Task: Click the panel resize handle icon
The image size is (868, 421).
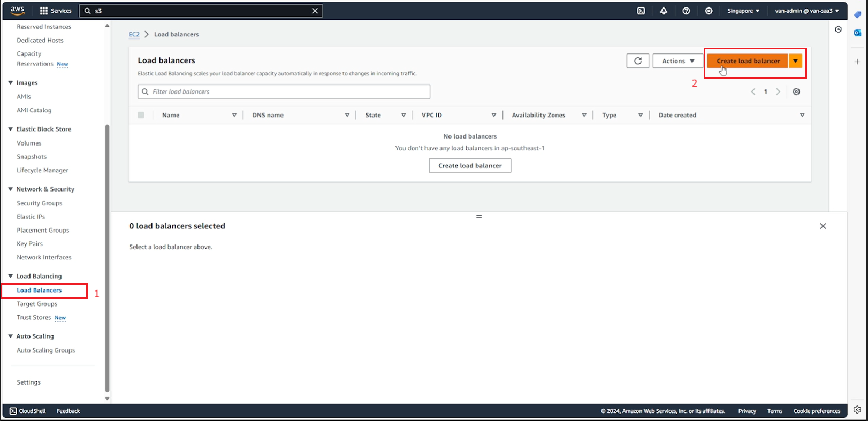Action: (479, 216)
